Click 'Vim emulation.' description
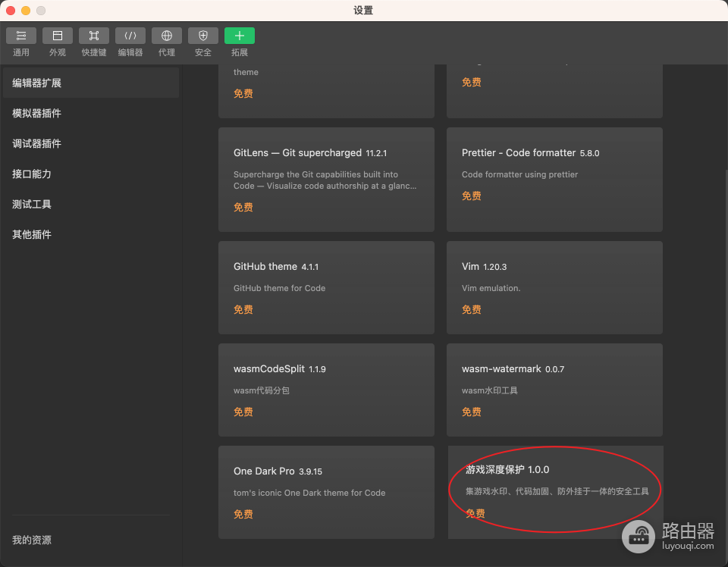This screenshot has width=728, height=567. tap(491, 288)
